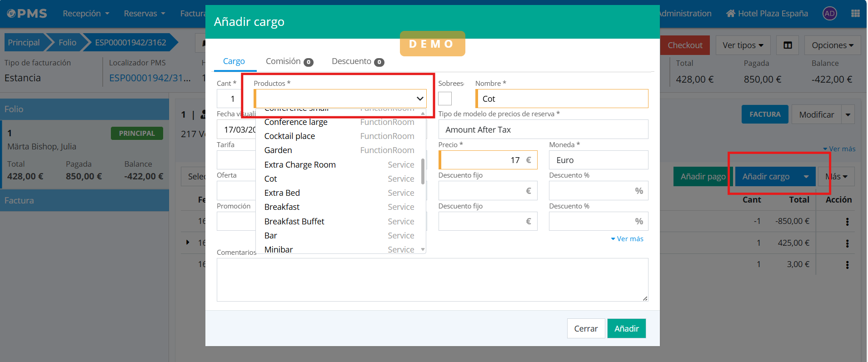
Task: Open the Añadir cargo split-button arrow
Action: click(806, 177)
